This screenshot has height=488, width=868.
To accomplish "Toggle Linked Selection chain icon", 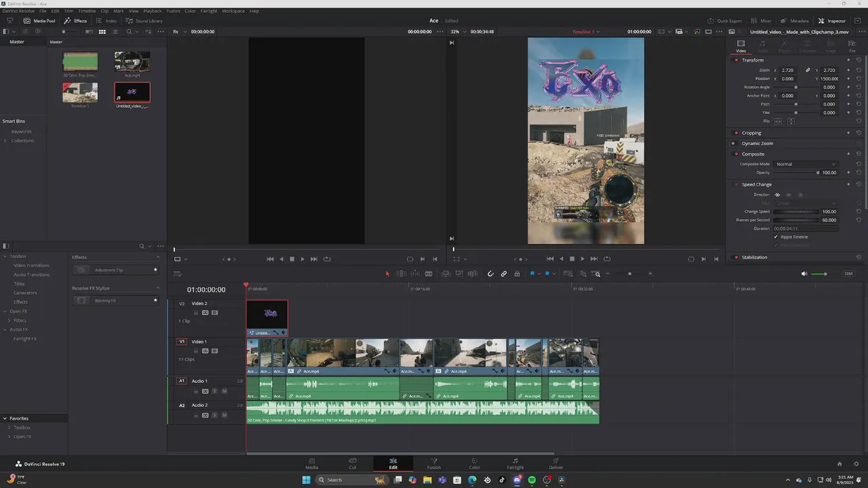I will pyautogui.click(x=504, y=274).
